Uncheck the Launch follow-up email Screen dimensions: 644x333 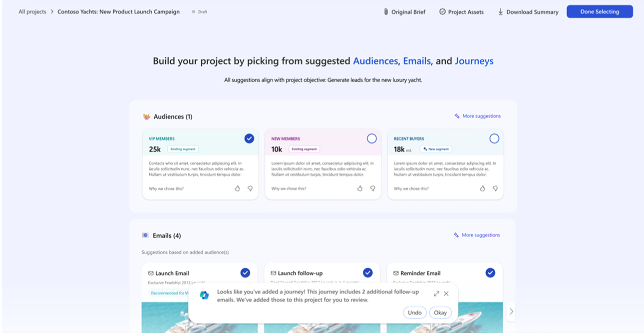click(x=368, y=273)
